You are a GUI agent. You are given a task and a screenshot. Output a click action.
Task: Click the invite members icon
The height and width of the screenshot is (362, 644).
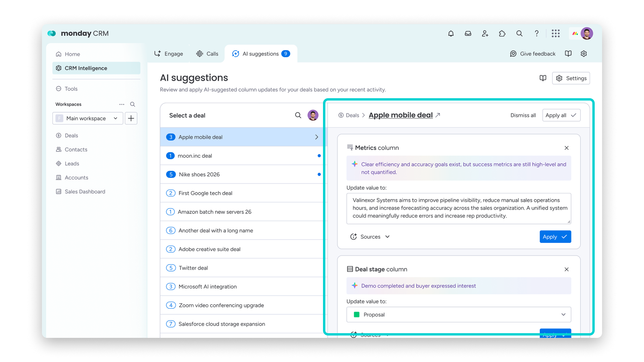485,34
